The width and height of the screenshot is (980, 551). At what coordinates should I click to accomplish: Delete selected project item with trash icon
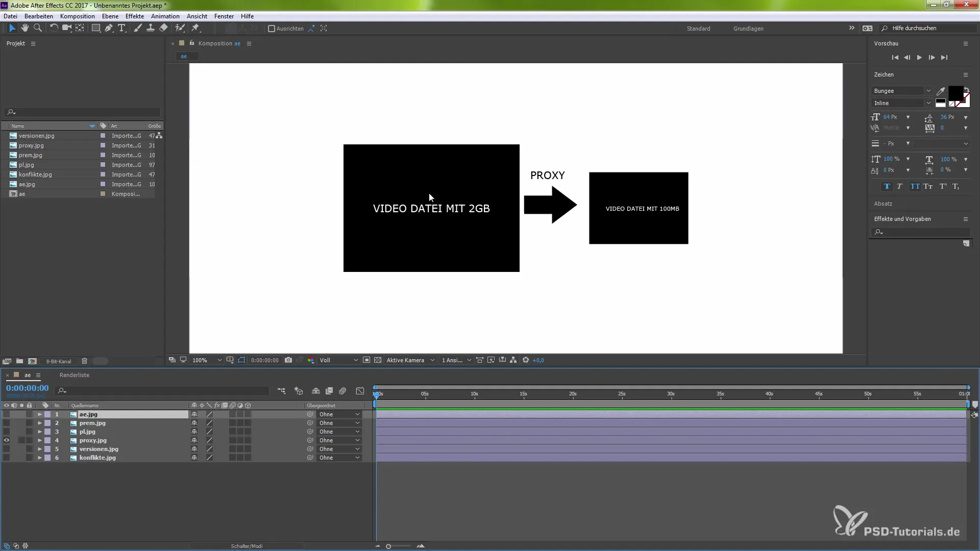click(85, 361)
